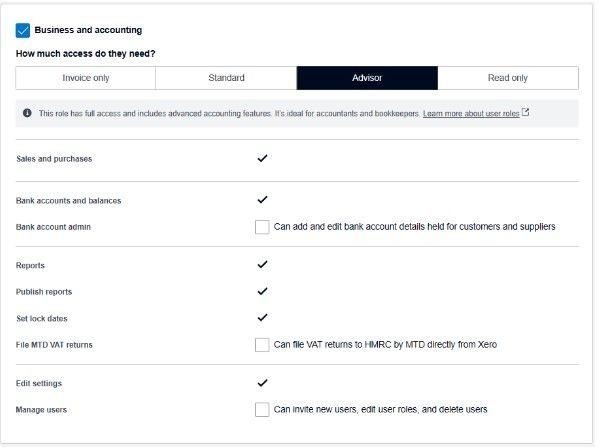This screenshot has width=599, height=447.
Task: Click the Edit settings checkmark
Action: [x=262, y=382]
